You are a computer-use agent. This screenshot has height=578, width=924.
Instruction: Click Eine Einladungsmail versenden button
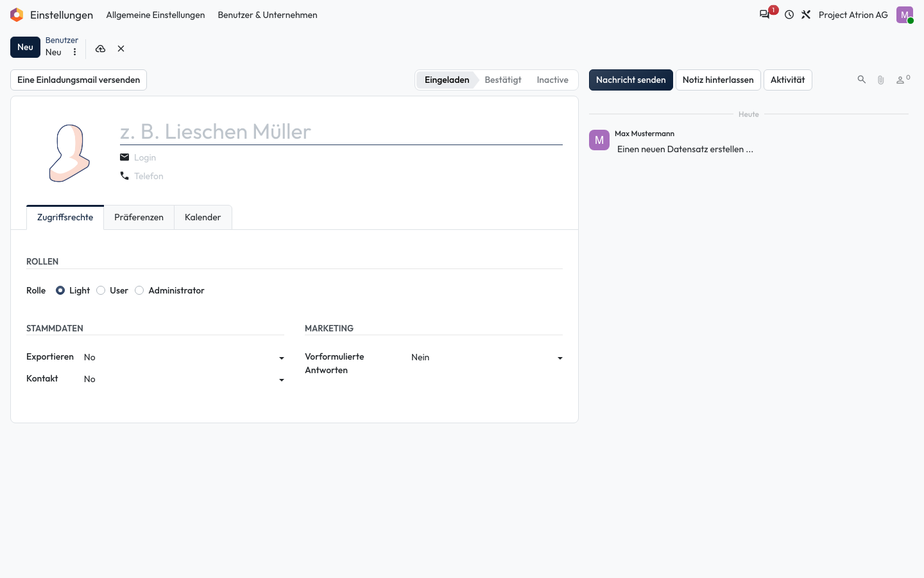[x=78, y=80]
